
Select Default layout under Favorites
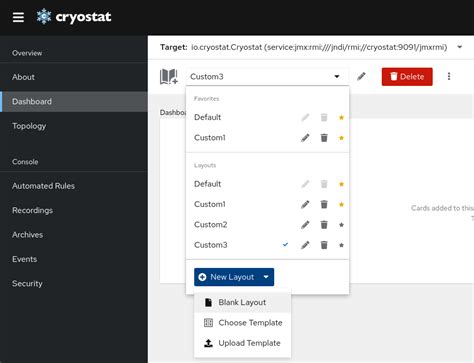pyautogui.click(x=207, y=117)
